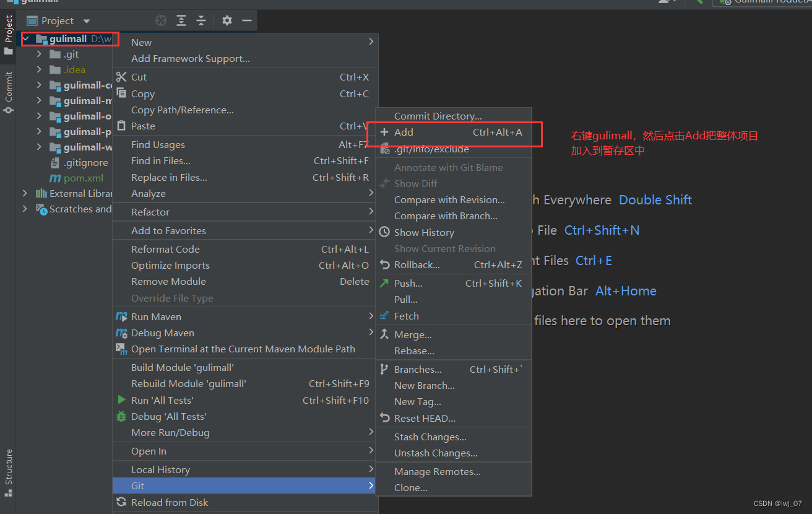Viewport: 812px width, 514px height.
Task: Open More Run/Debug submenu
Action: click(245, 432)
